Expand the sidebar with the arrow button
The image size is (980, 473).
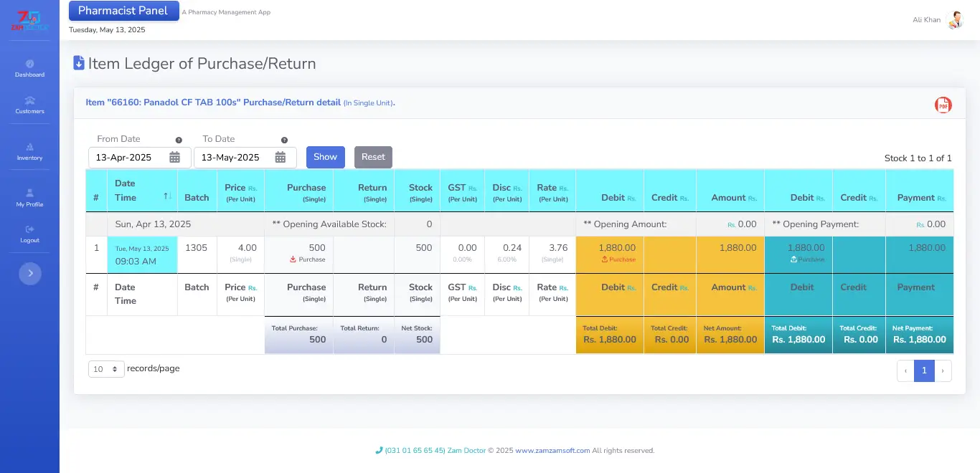coord(29,273)
